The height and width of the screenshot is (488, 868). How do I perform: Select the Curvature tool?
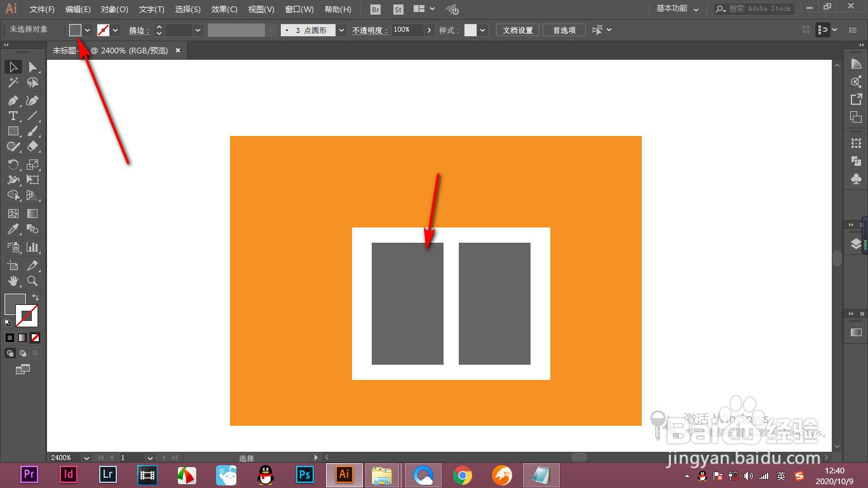tap(32, 100)
